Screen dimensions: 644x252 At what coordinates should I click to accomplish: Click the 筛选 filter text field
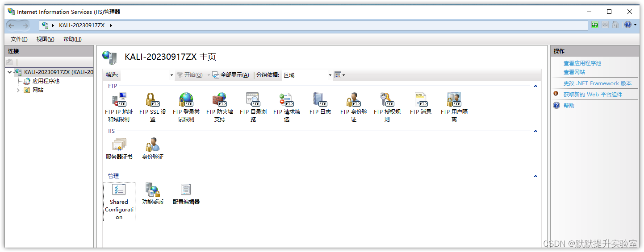click(x=144, y=75)
